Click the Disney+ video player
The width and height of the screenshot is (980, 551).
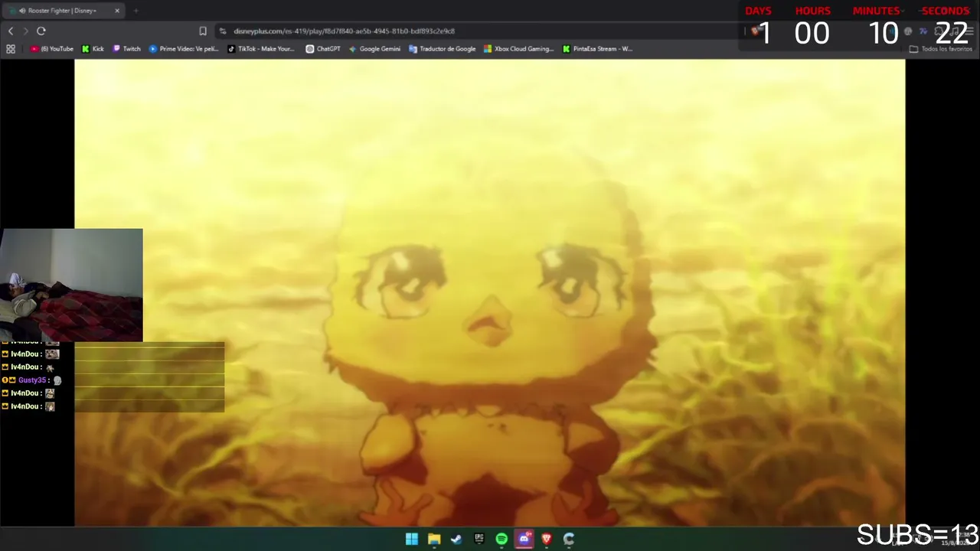click(490, 293)
